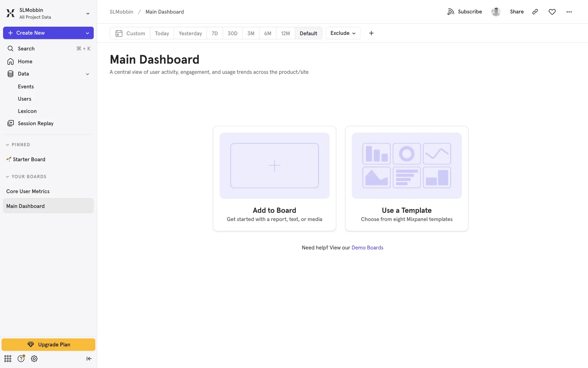Open the user avatar in header
The image size is (588, 368).
[x=496, y=12]
